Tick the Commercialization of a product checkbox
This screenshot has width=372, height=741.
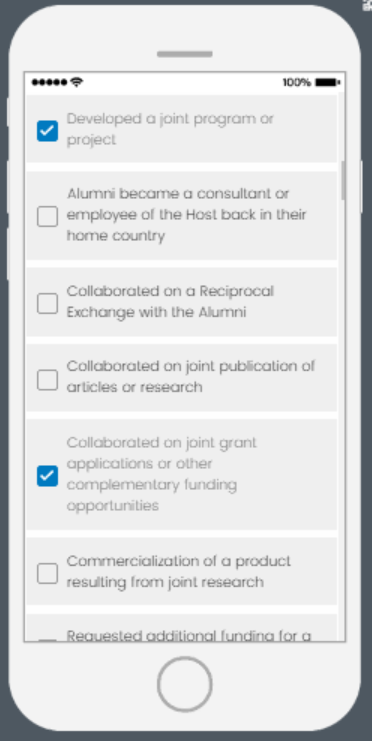47,573
